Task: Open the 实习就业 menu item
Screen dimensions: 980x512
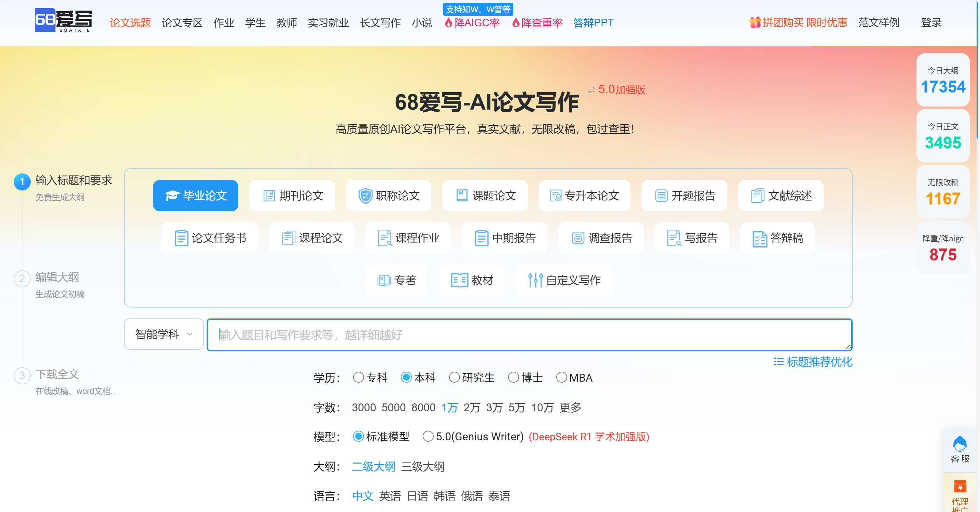Action: 328,23
